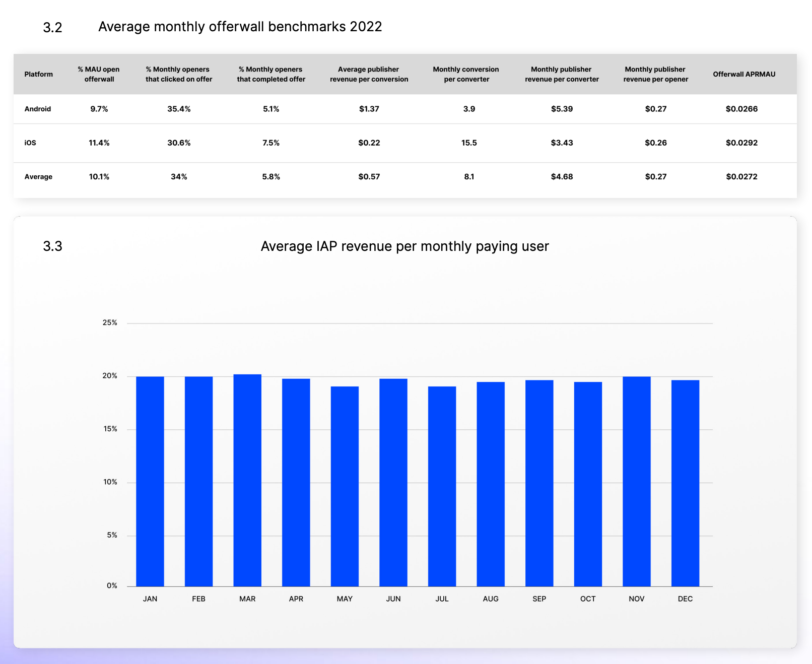Viewport: 812px width, 664px height.
Task: Click "Monthly publisher revenue per converter" header
Action: click(562, 74)
